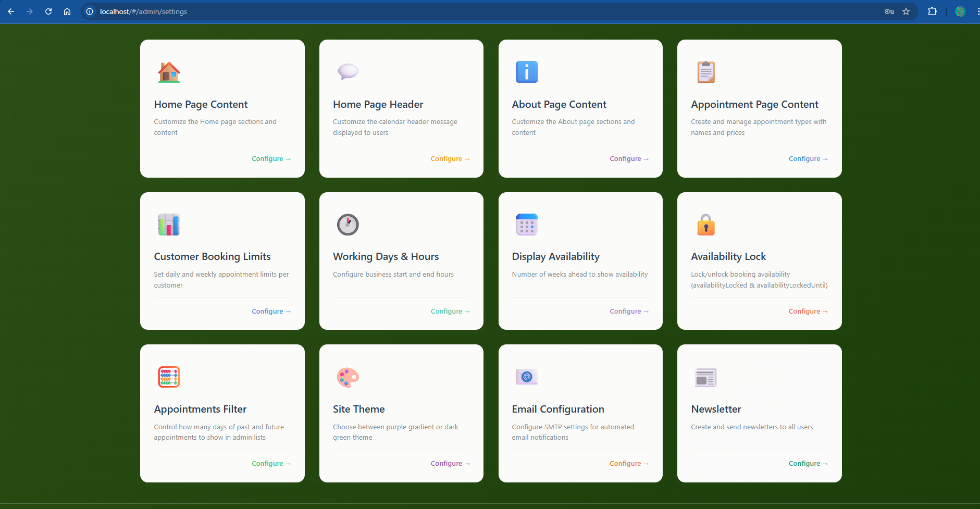This screenshot has height=509, width=980.
Task: Click the Customer Booking Limits title
Action: [212, 256]
